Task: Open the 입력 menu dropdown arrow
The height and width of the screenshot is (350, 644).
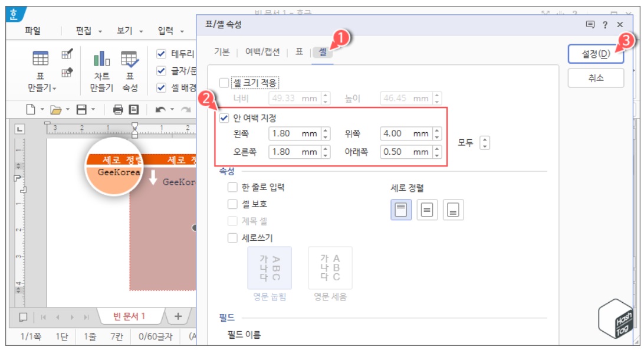Action: click(x=182, y=32)
